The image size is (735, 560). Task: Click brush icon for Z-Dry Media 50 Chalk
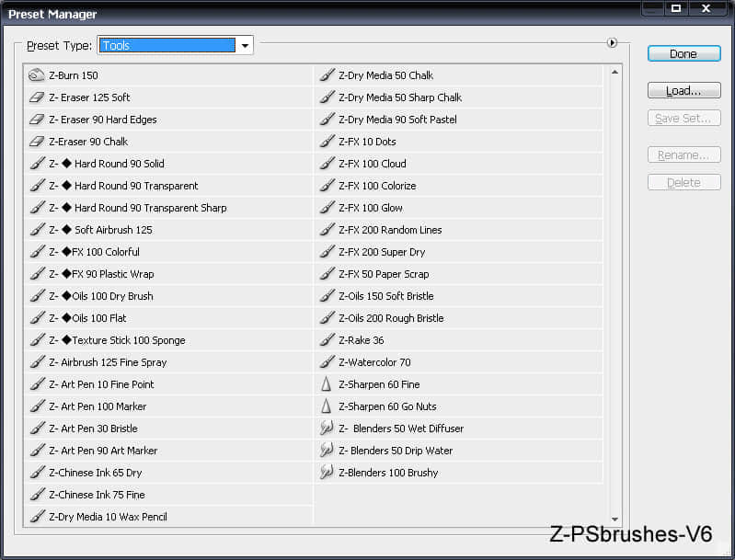click(327, 75)
